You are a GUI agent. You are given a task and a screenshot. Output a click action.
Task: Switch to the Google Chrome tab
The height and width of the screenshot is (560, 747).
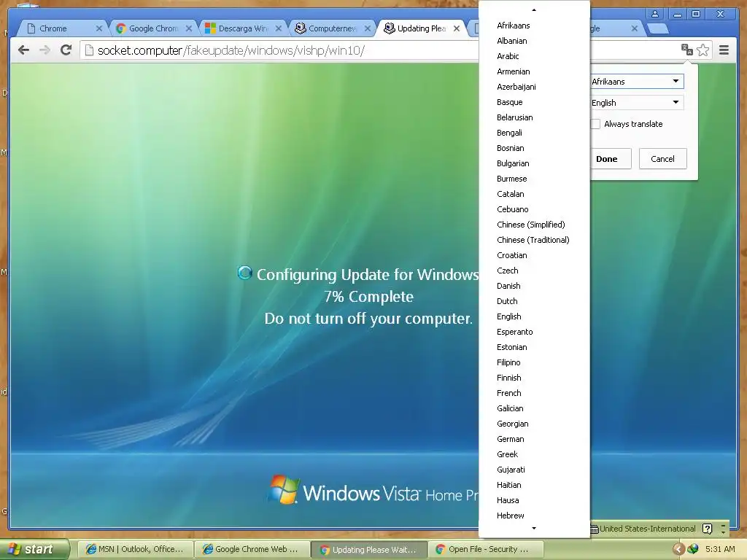point(153,28)
